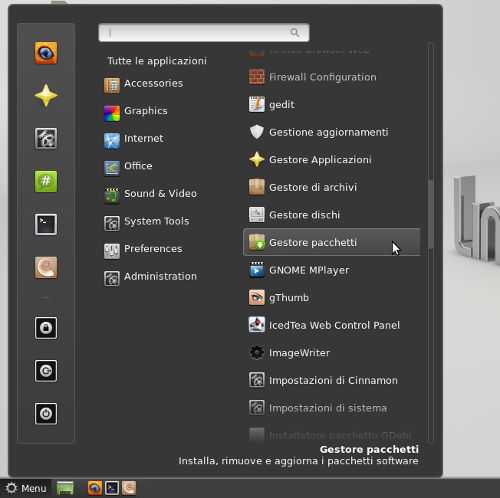Click the Internet category icon

[x=112, y=140]
